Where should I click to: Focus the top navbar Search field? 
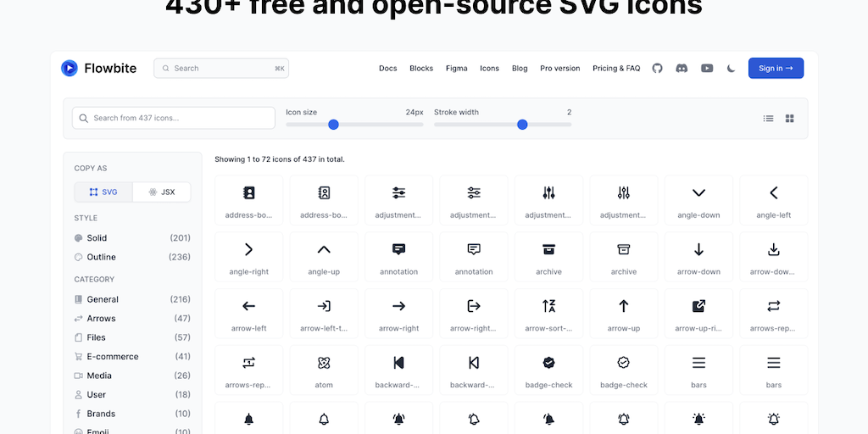[221, 68]
